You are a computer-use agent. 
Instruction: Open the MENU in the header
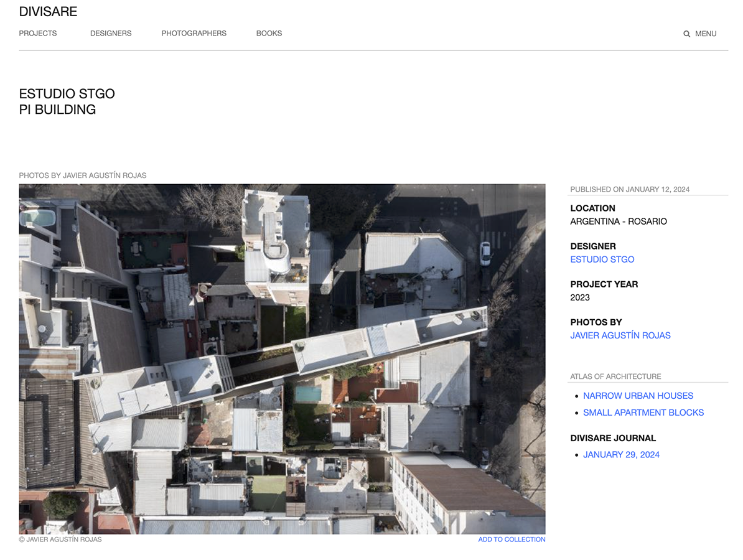point(706,34)
